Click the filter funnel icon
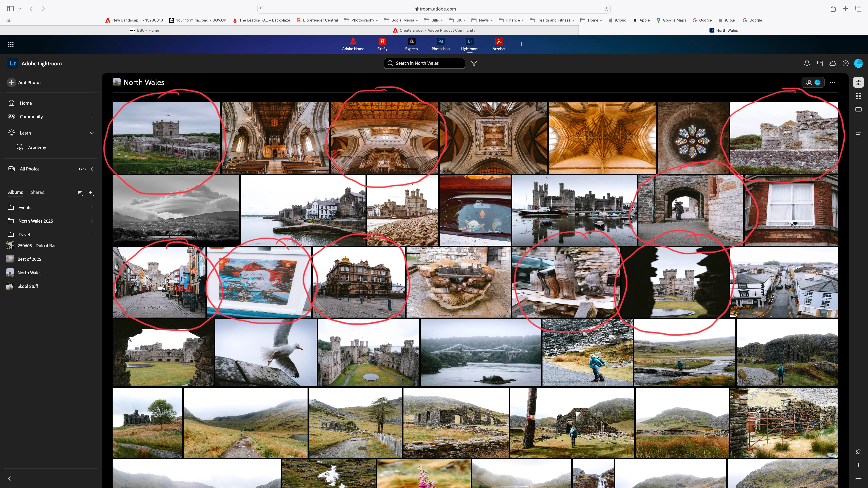The image size is (868, 488). coord(474,63)
